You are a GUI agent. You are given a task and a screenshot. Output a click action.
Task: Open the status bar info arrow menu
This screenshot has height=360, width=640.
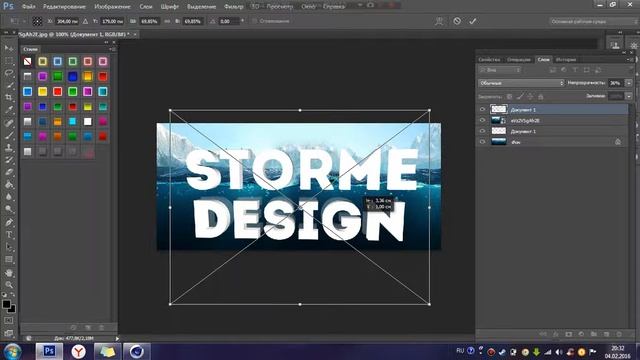pos(117,338)
